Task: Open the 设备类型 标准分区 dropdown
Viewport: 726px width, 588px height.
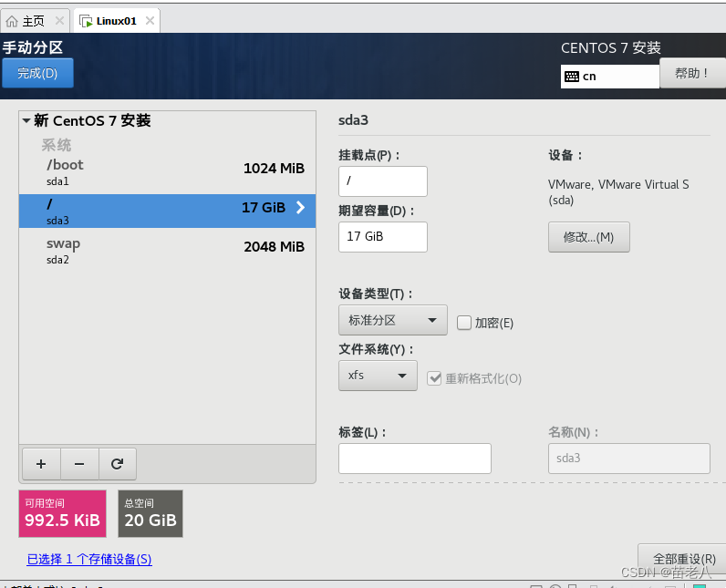Action: pyautogui.click(x=392, y=320)
